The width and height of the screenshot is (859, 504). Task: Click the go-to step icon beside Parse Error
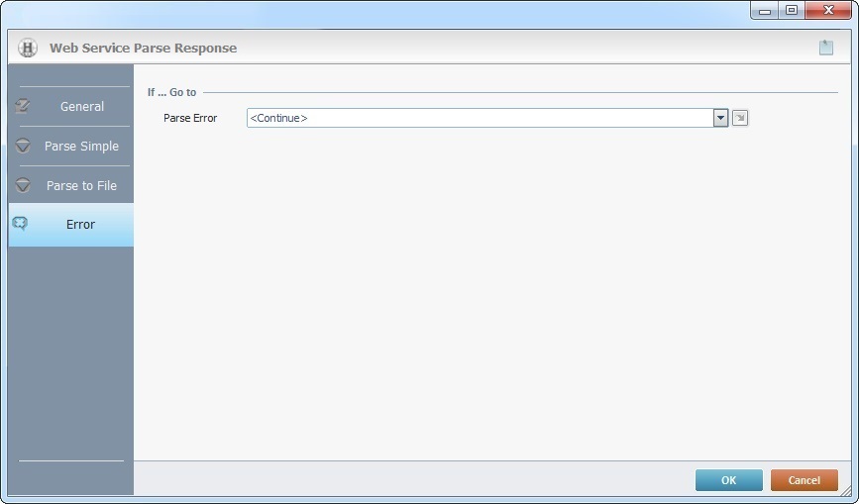click(740, 118)
